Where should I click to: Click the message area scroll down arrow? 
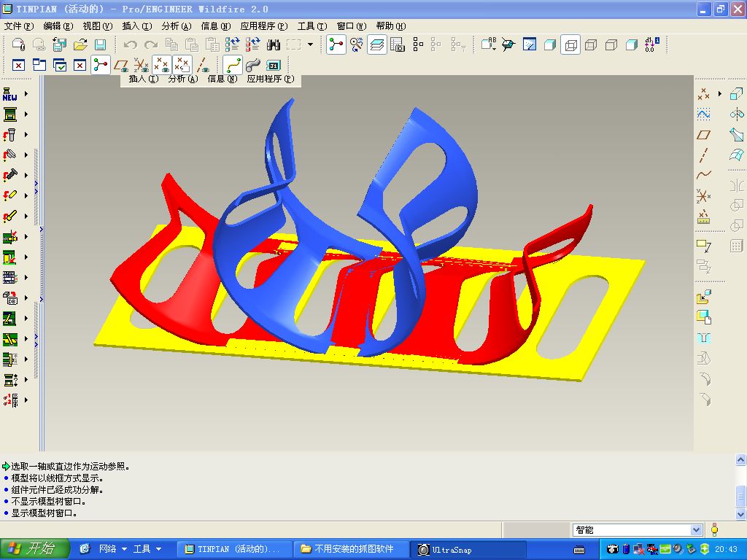click(x=741, y=514)
